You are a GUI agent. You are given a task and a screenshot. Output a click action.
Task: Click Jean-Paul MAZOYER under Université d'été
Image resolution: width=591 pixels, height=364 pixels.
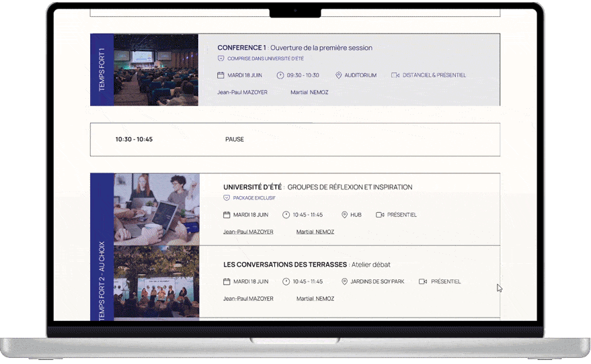pyautogui.click(x=248, y=232)
